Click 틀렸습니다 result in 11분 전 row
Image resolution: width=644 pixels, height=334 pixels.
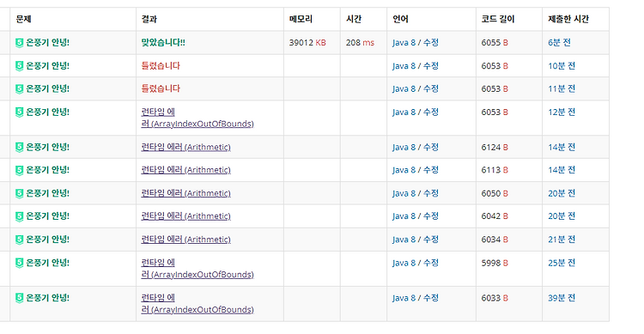pos(161,88)
